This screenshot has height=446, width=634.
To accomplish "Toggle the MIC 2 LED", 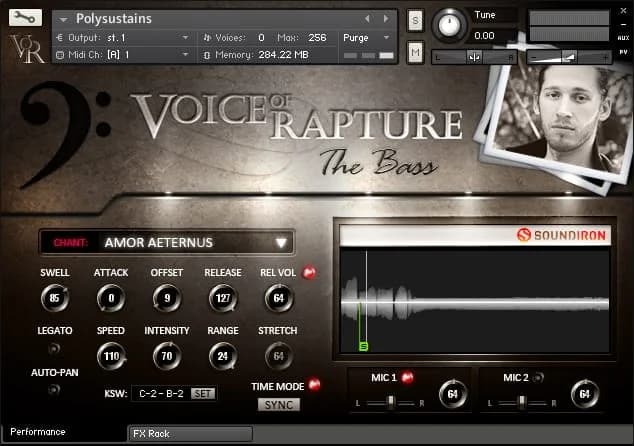I will coord(538,377).
